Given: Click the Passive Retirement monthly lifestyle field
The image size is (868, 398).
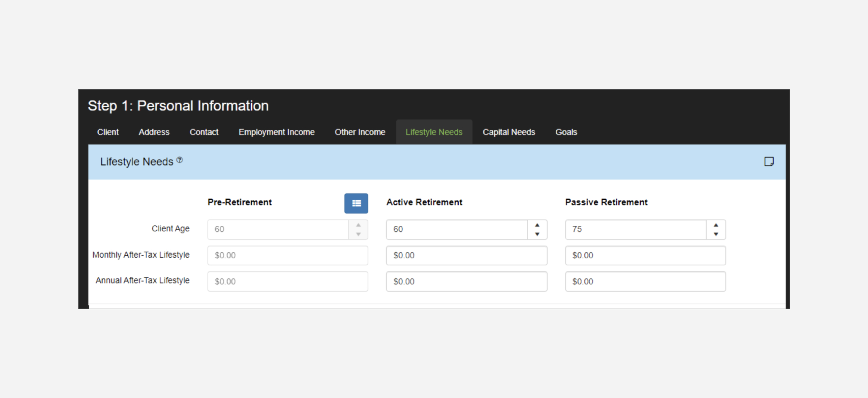Looking at the screenshot, I should click(x=645, y=255).
